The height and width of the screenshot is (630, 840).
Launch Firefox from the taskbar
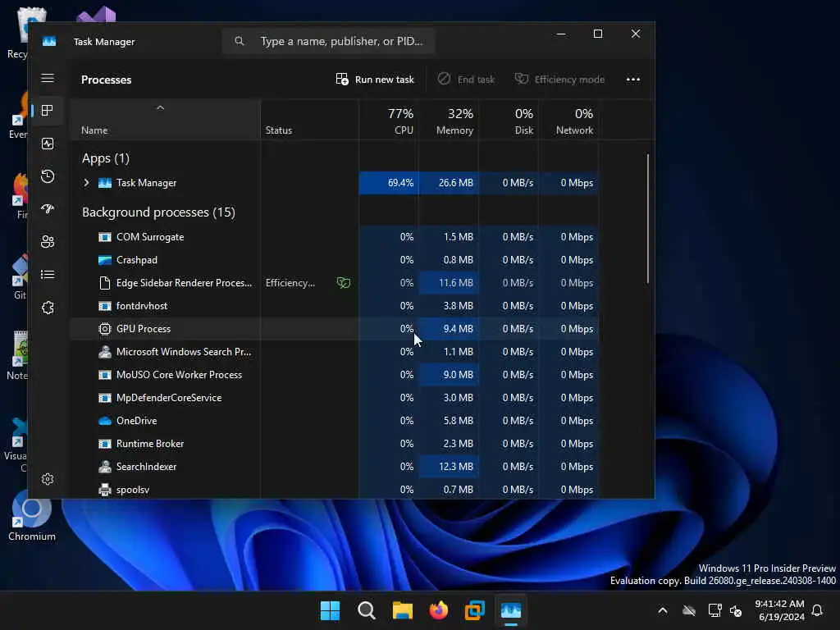pos(439,610)
